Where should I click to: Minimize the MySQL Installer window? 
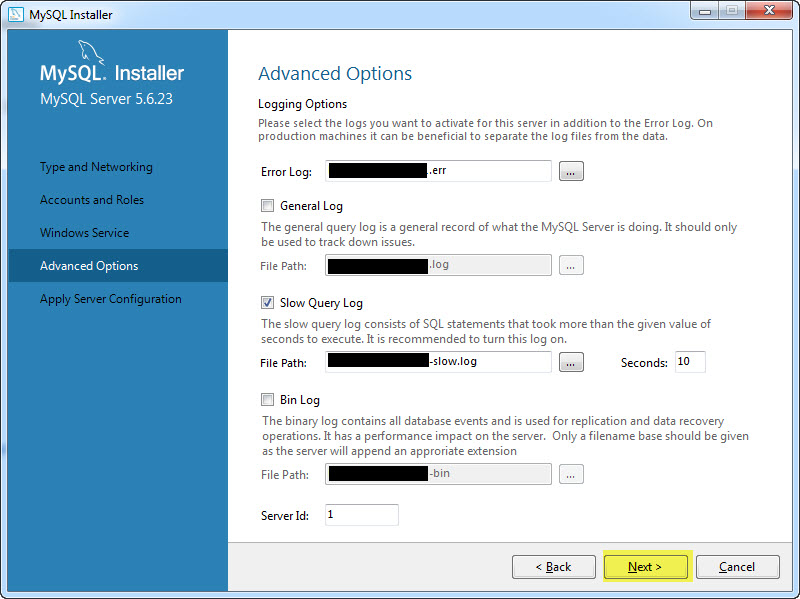tap(705, 11)
